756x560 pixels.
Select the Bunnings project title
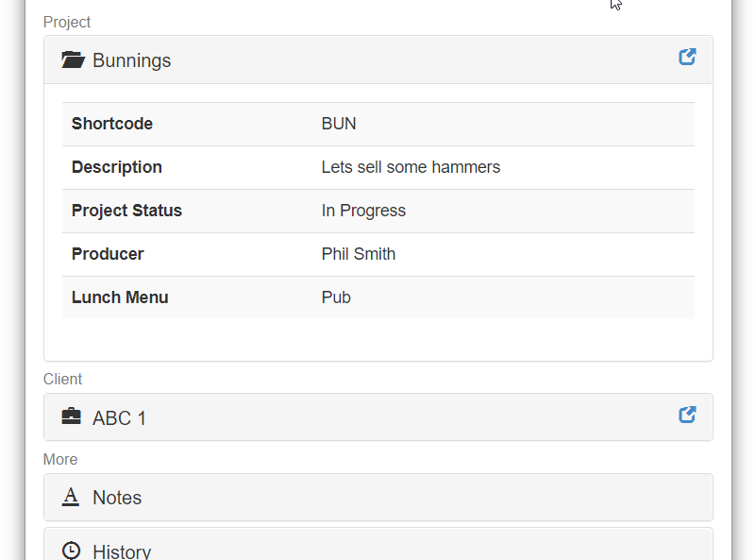pos(131,60)
